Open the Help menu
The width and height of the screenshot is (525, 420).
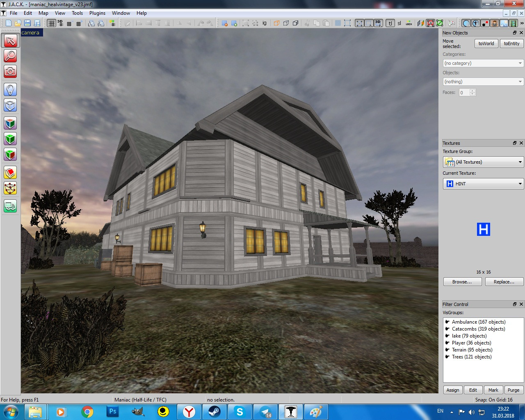[142, 13]
